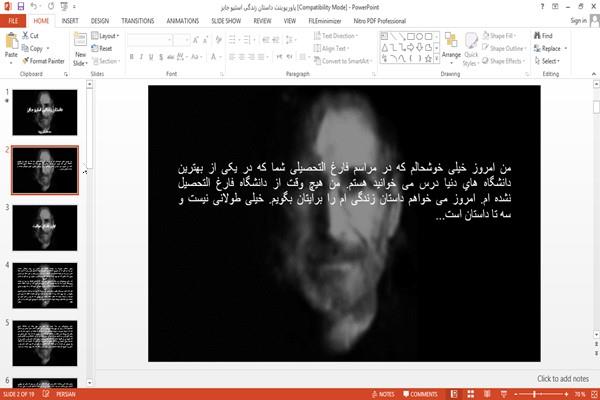This screenshot has width=600, height=400.
Task: Click the zoom in plus button
Action: 566,394
